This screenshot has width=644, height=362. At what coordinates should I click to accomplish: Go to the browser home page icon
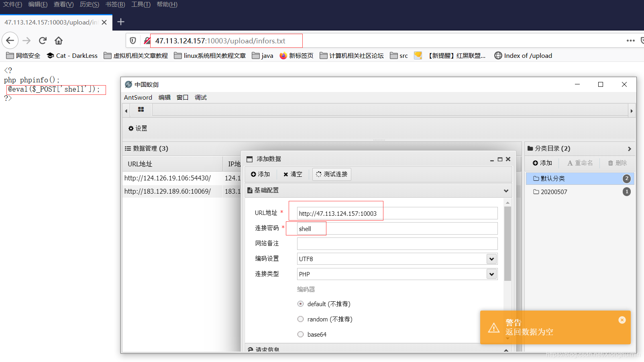[59, 41]
